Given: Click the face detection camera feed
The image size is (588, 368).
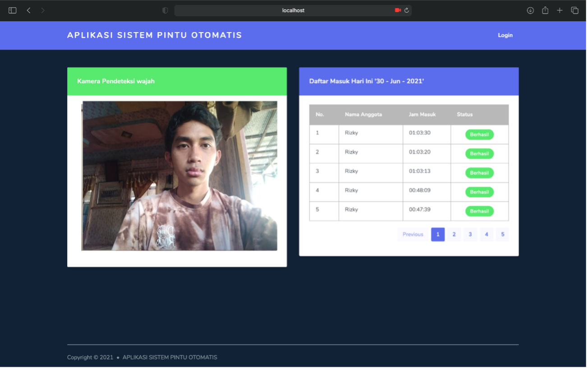Looking at the screenshot, I should click(179, 176).
